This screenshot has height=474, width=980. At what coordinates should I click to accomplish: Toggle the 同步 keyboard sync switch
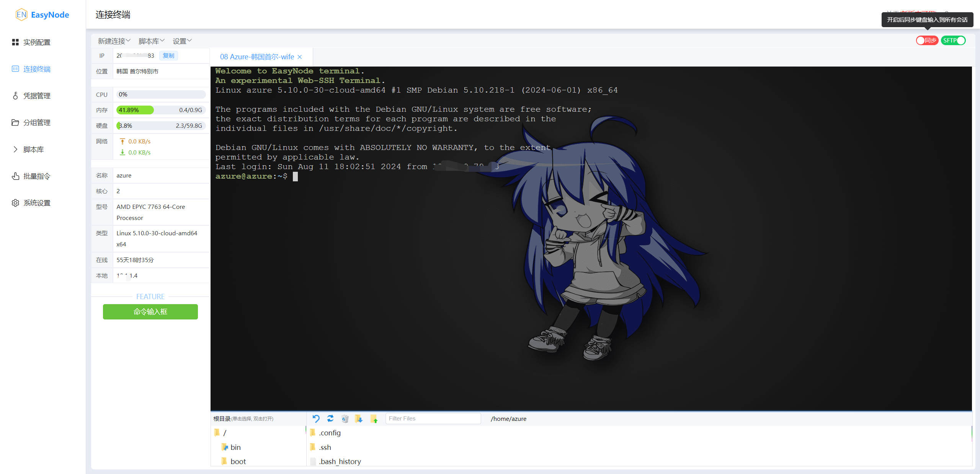[x=927, y=40]
